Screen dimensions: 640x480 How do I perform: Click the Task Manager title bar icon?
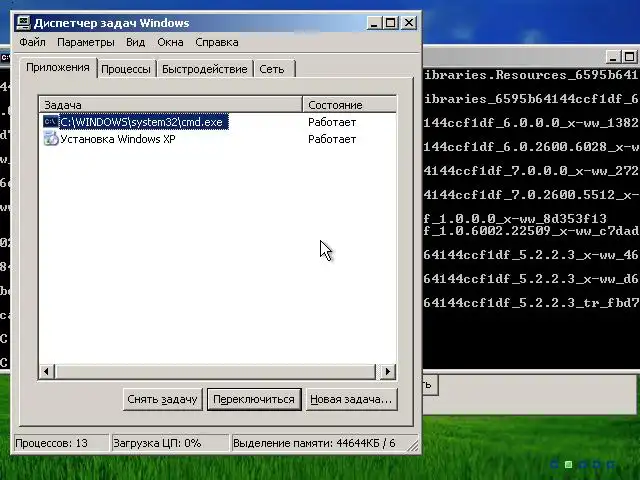point(23,23)
